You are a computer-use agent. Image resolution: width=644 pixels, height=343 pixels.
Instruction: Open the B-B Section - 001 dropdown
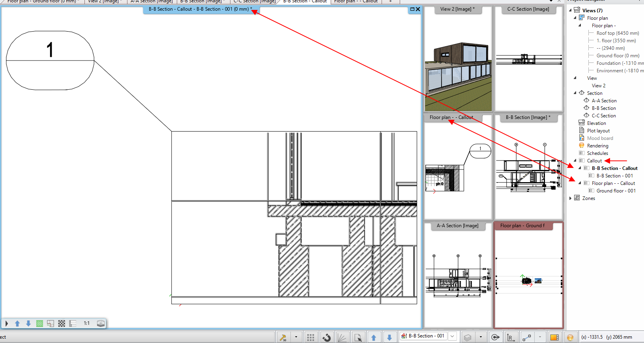453,336
